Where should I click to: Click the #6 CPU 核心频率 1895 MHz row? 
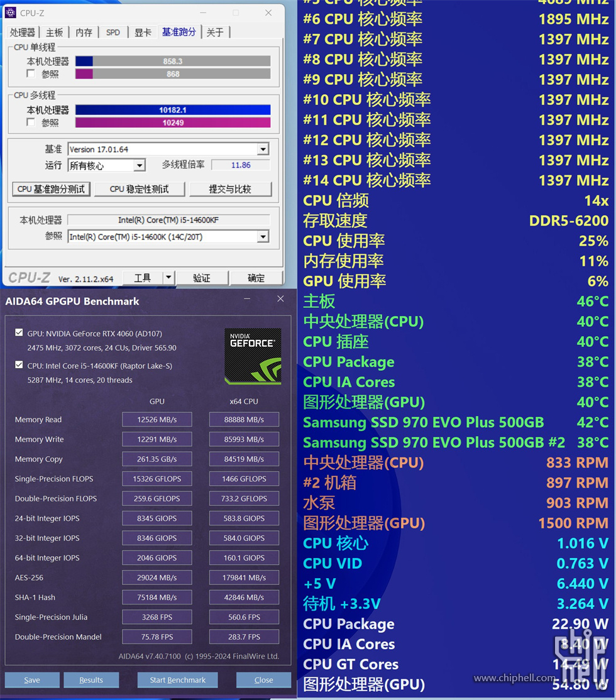[456, 19]
